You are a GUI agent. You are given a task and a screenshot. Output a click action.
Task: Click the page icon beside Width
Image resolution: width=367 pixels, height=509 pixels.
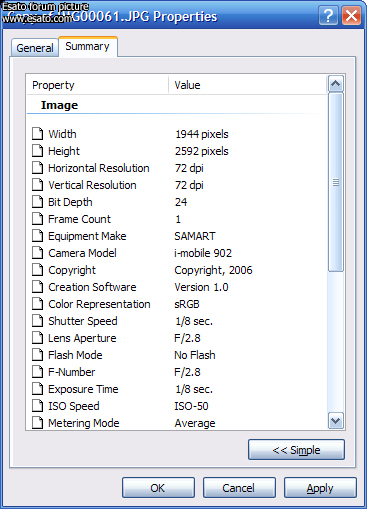38,134
